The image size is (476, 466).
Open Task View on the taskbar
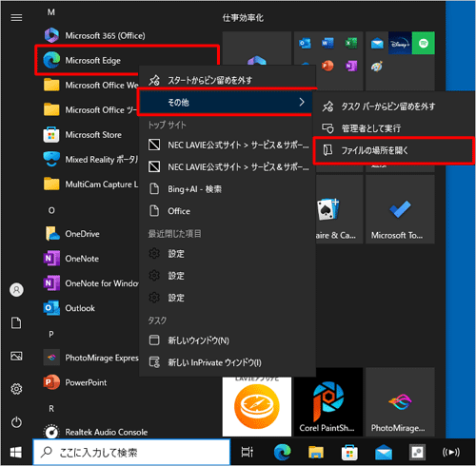(x=248, y=452)
